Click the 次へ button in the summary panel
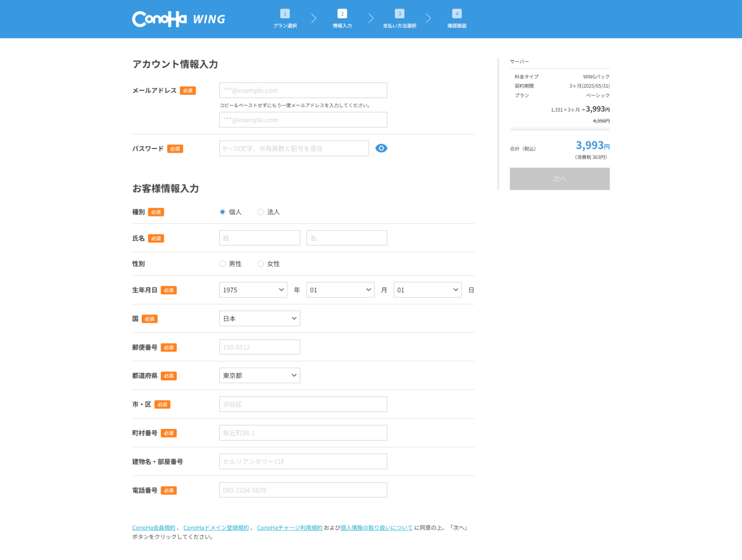The image size is (742, 560). (x=559, y=179)
